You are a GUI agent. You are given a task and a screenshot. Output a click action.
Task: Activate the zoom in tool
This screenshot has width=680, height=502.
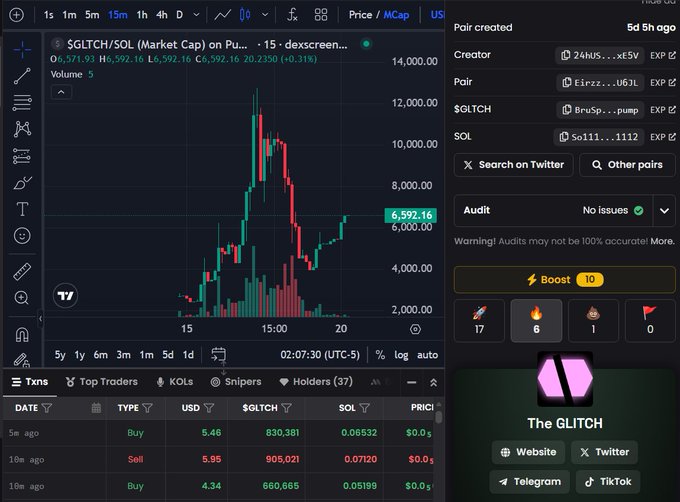[x=22, y=298]
